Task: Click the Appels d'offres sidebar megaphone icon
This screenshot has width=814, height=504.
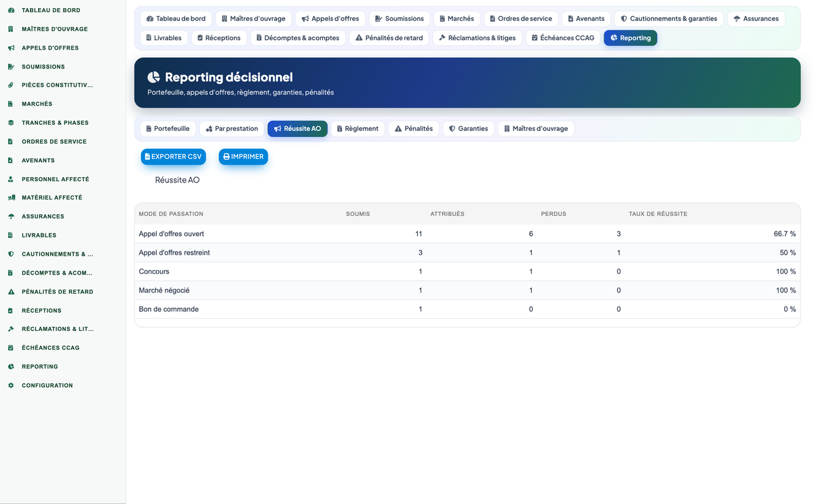Action: pos(11,48)
